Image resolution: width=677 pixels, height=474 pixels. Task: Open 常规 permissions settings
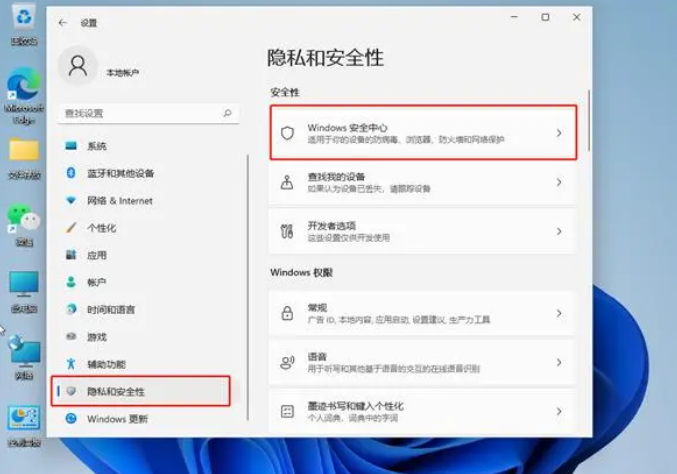point(423,313)
